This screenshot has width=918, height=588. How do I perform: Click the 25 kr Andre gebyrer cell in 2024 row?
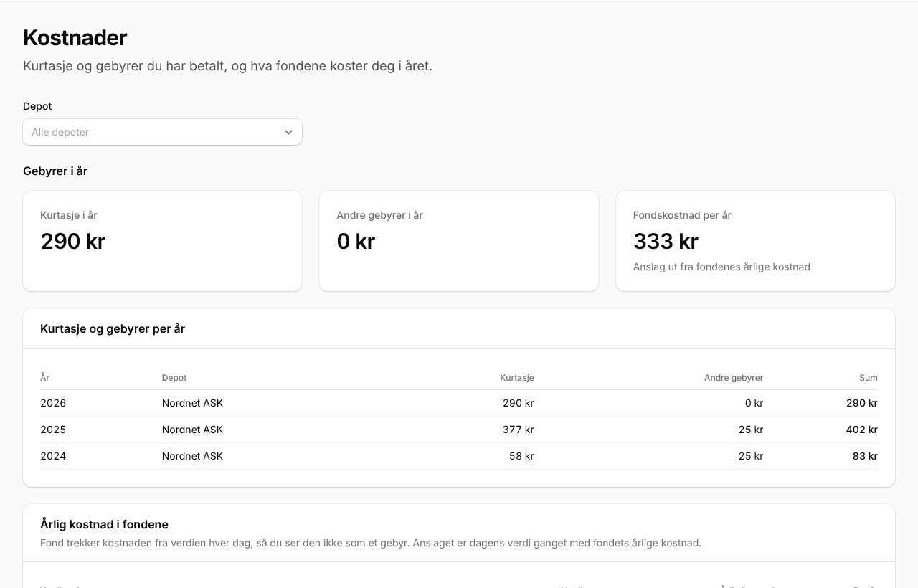point(751,456)
